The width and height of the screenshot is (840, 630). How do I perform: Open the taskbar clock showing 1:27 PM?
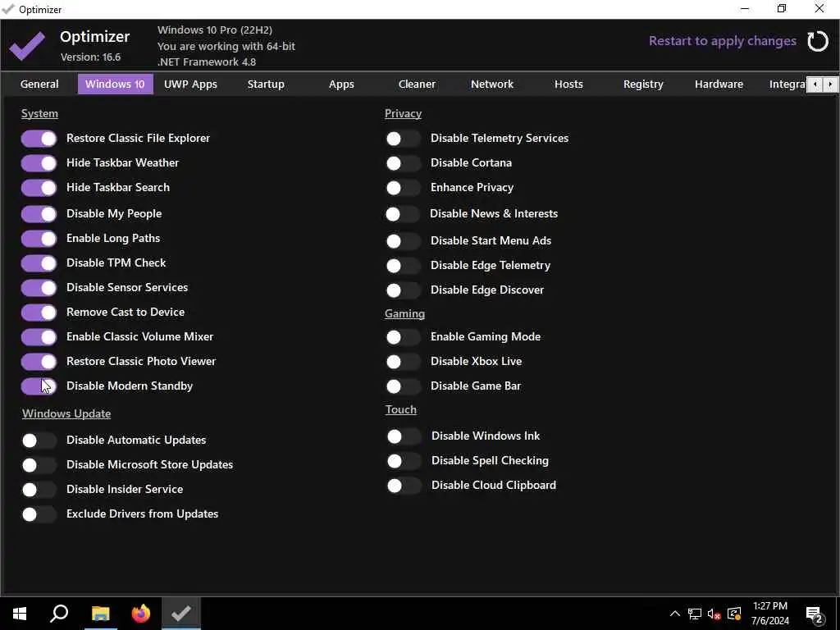769,614
